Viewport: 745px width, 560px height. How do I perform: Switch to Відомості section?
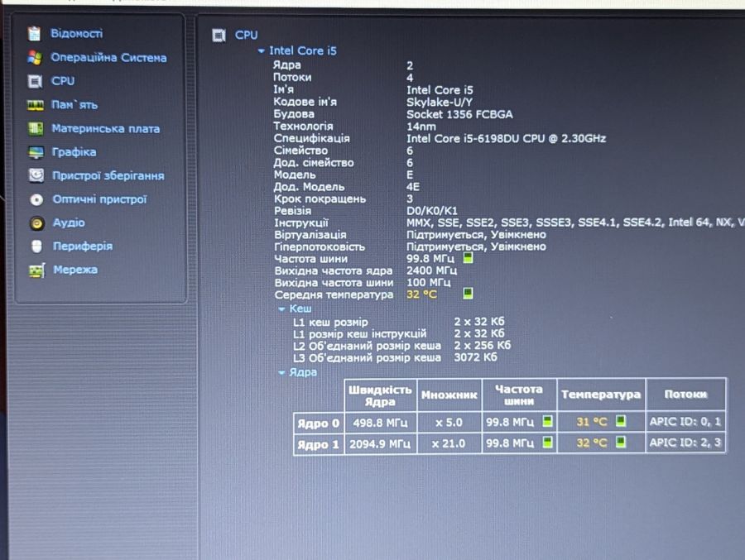pyautogui.click(x=76, y=34)
